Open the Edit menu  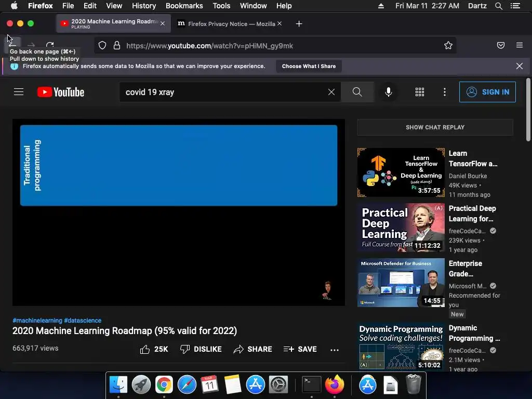click(90, 6)
